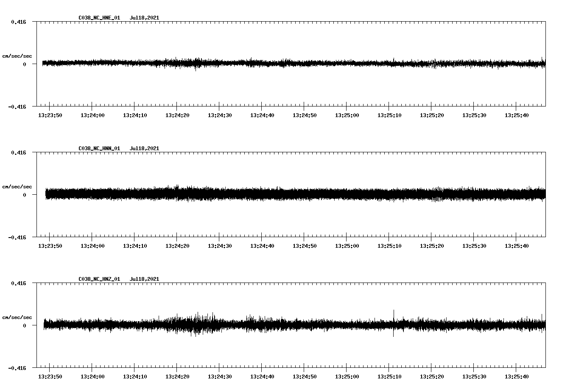The height and width of the screenshot is (392, 576).
Task: Click the cm/sec/sec unit label on HNZ plot
Action: (17, 317)
